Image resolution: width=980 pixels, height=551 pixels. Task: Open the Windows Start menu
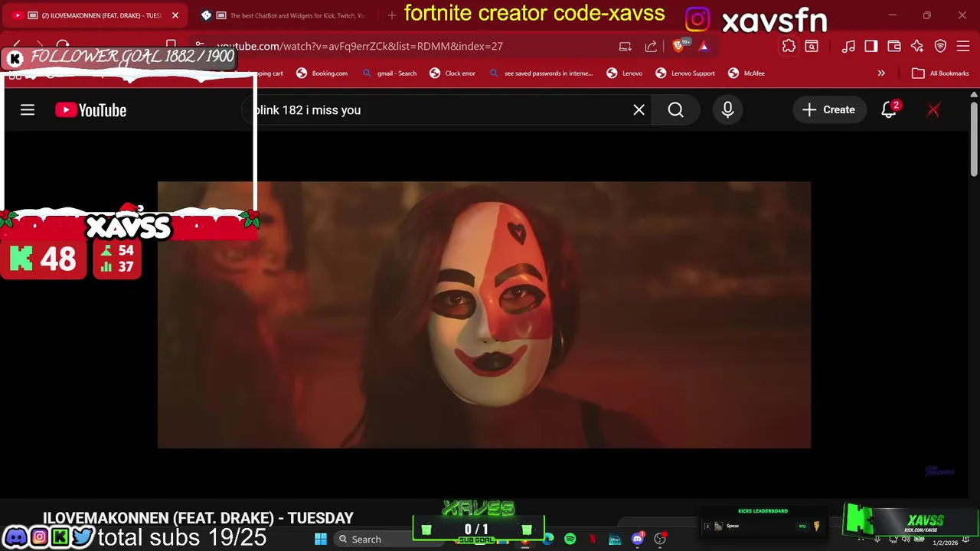(321, 540)
